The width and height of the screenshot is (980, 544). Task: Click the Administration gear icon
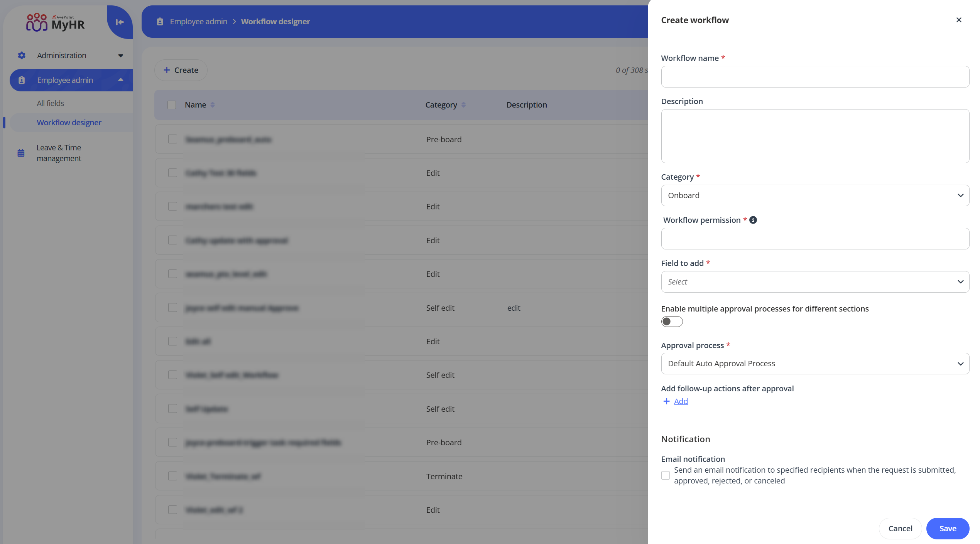coord(22,56)
